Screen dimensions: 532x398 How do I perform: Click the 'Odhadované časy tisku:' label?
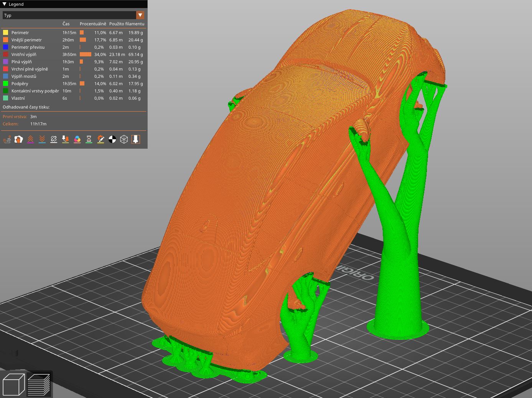pos(26,107)
